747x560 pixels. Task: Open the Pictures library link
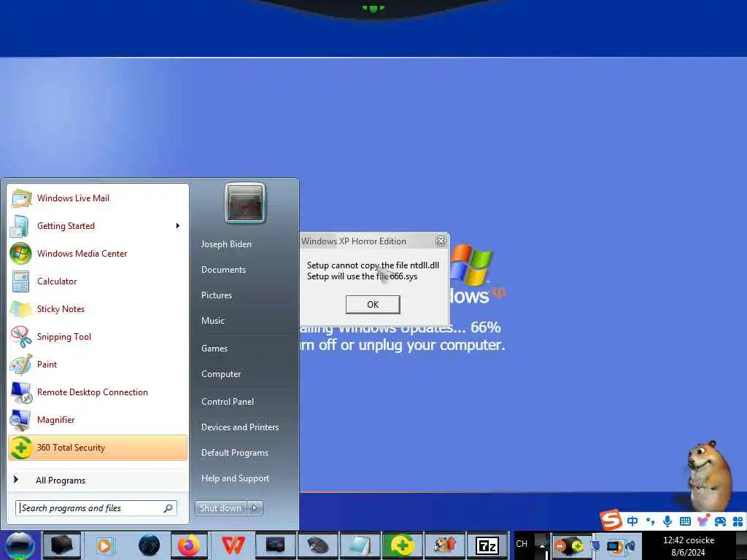216,295
